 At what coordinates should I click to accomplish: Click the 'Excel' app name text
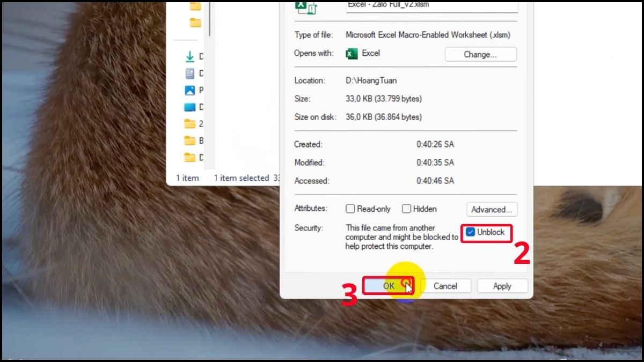pos(371,53)
